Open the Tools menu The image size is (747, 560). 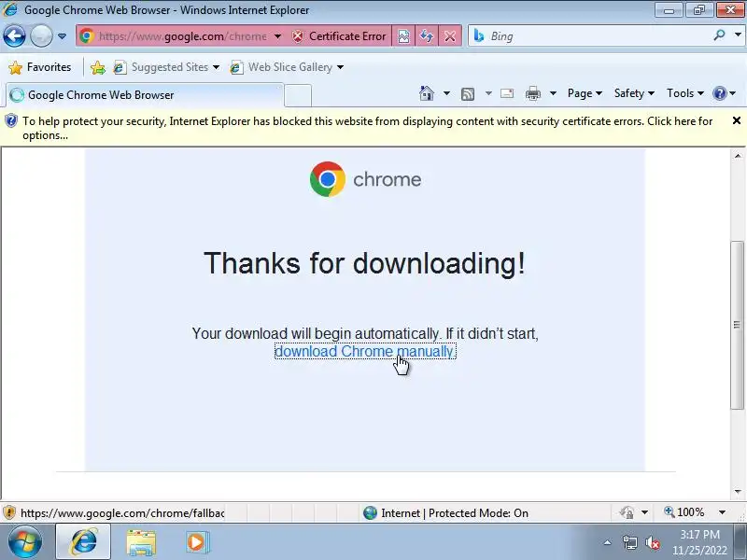pos(685,93)
